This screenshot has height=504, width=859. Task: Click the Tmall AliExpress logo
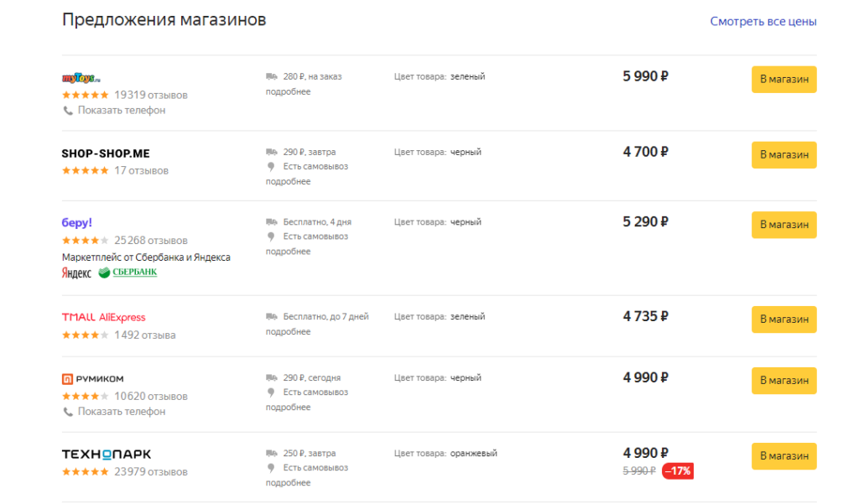103,318
